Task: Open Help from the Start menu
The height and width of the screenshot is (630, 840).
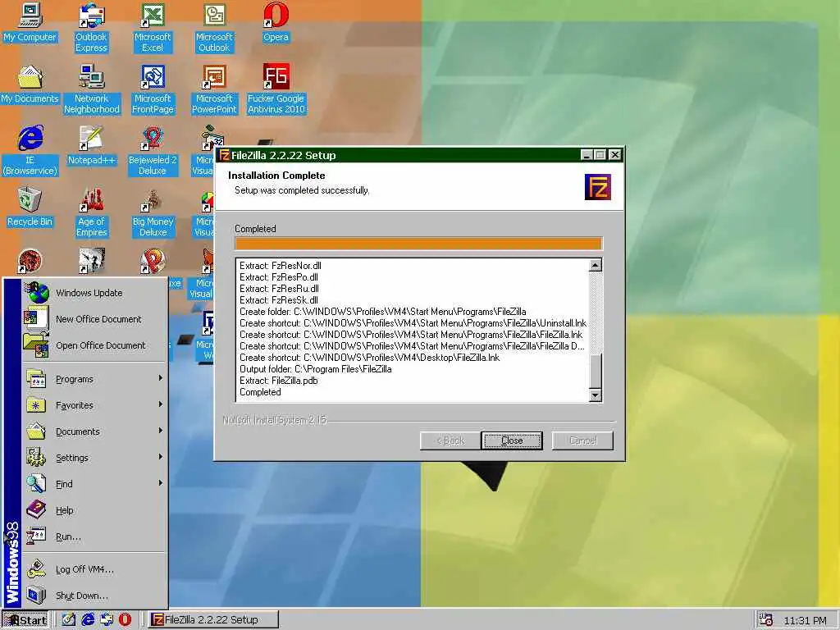Action: [x=95, y=510]
